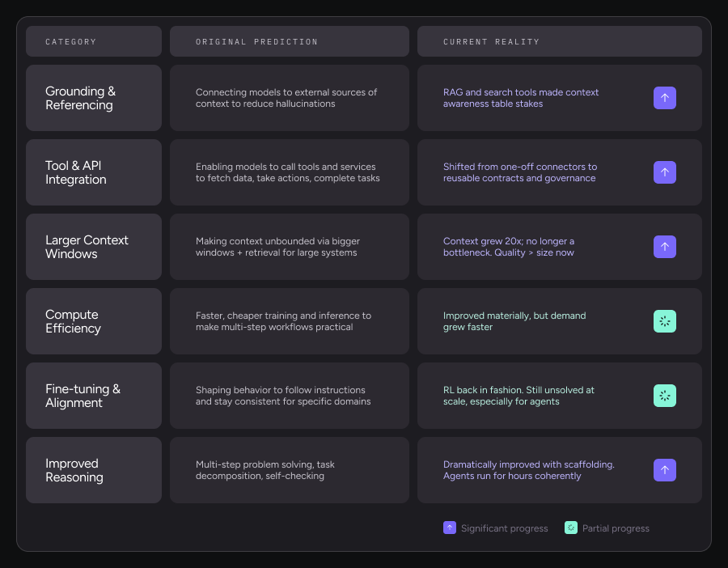Click the 'Significant progress' legend label
This screenshot has height=568, width=728.
(504, 528)
